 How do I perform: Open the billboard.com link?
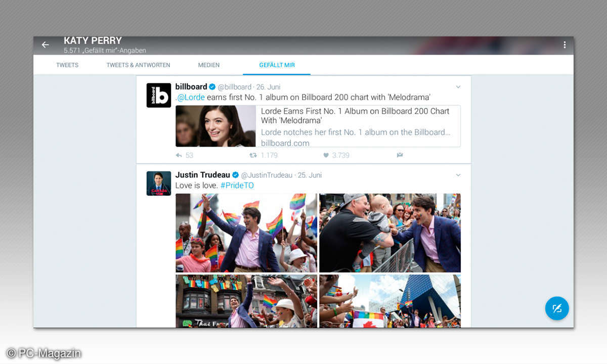tap(285, 143)
